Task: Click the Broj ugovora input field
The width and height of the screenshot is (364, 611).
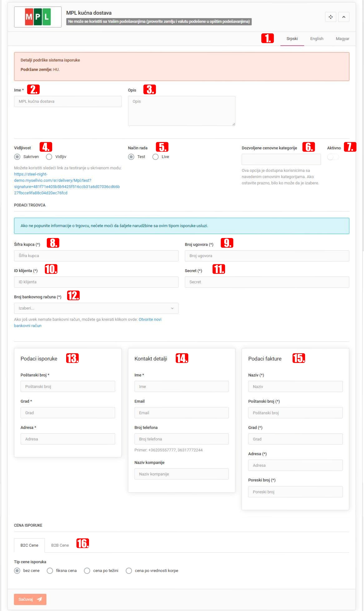Action: pos(267,256)
